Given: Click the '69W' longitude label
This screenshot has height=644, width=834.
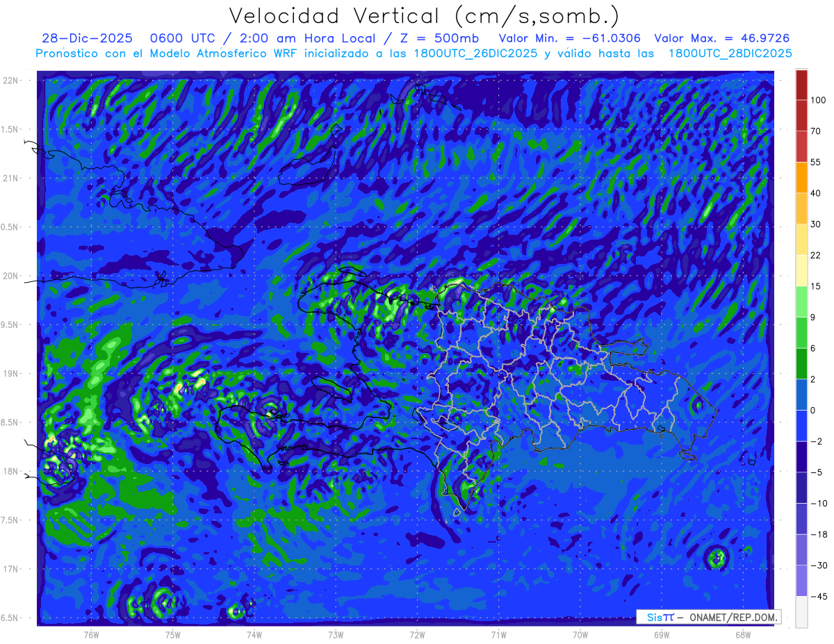Looking at the screenshot, I should pos(662,634).
